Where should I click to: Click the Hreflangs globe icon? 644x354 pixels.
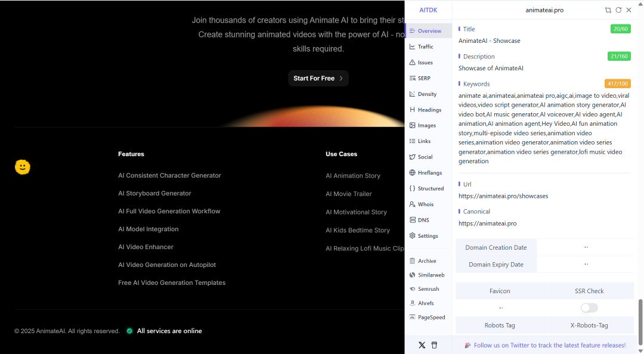(413, 172)
